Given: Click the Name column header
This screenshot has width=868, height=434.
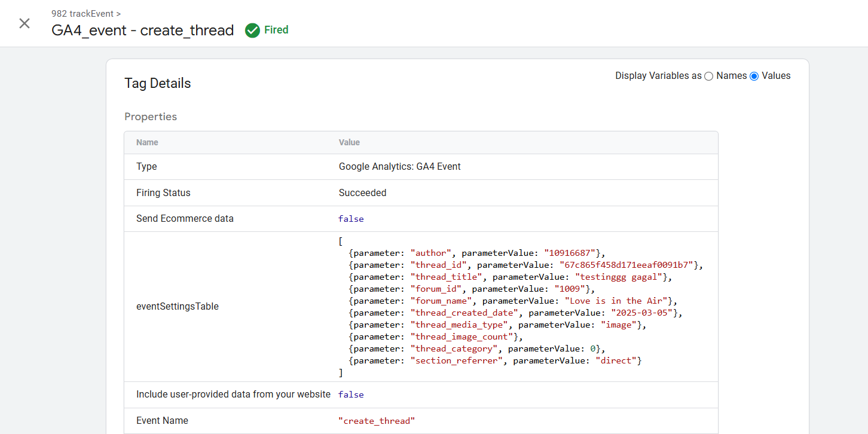Looking at the screenshot, I should (147, 142).
